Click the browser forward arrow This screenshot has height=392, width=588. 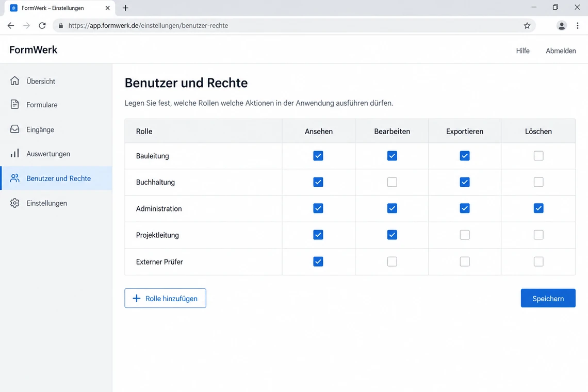(26, 25)
